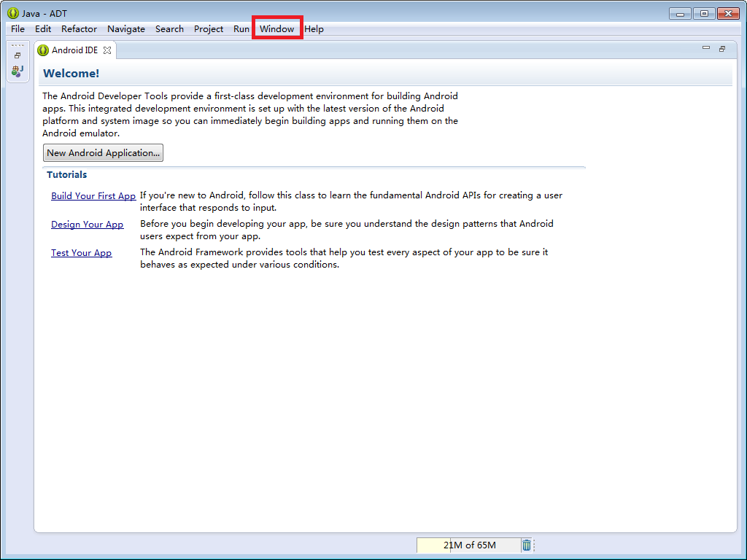Click the ADT application icon in title bar
This screenshot has height=560, width=747.
13,13
